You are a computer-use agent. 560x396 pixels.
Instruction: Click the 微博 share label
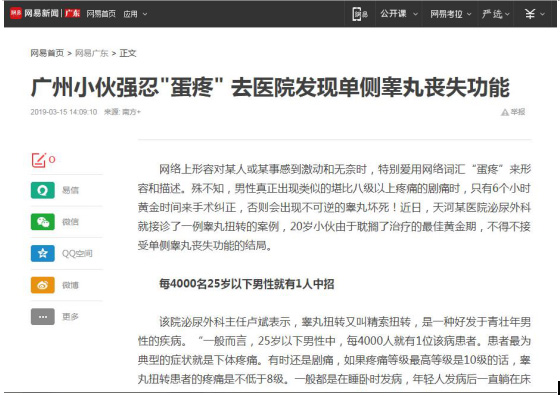click(x=70, y=285)
